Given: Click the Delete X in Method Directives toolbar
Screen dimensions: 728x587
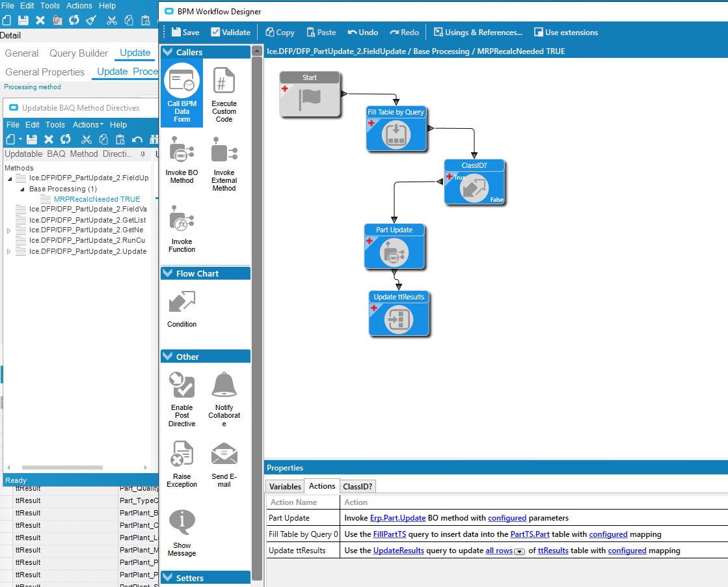Looking at the screenshot, I should pyautogui.click(x=49, y=139).
